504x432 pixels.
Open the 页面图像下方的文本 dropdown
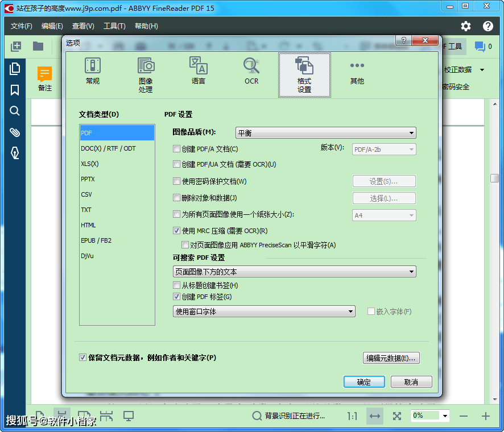pos(295,272)
